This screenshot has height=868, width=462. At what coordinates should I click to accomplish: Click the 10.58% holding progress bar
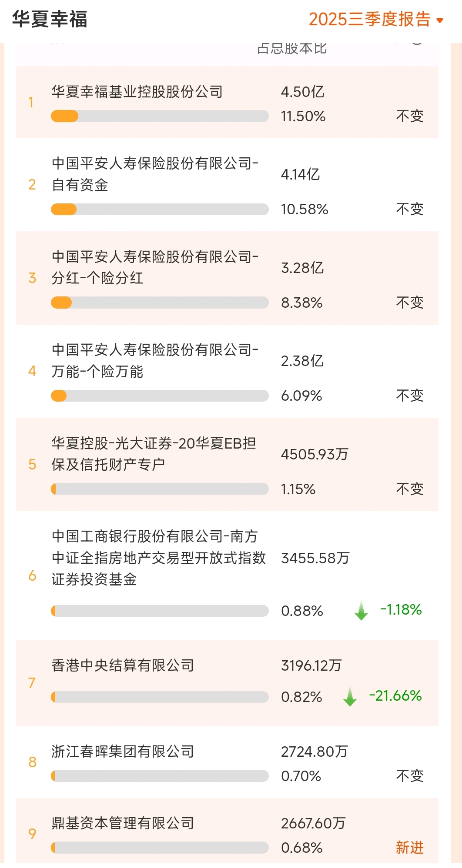coord(160,210)
